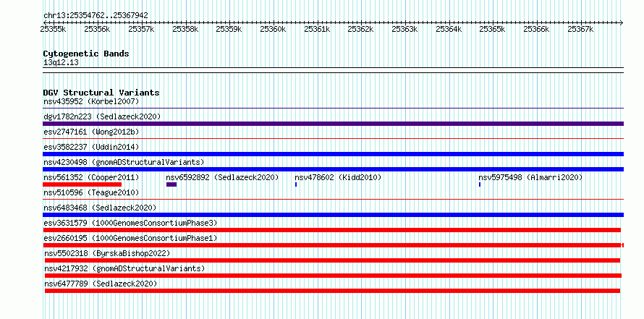Click the esv3631579 1000GenomesConsortiumPhase3 red bar

(x=332, y=230)
